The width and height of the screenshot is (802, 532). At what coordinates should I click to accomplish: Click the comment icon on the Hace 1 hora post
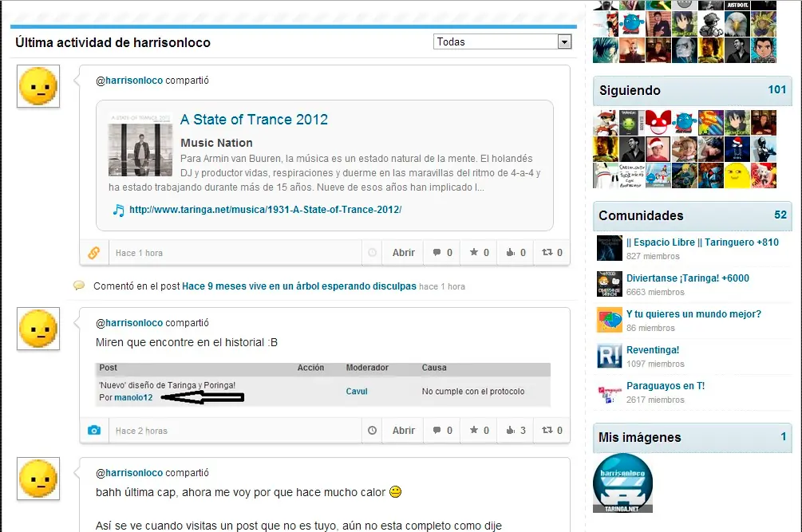coord(437,253)
